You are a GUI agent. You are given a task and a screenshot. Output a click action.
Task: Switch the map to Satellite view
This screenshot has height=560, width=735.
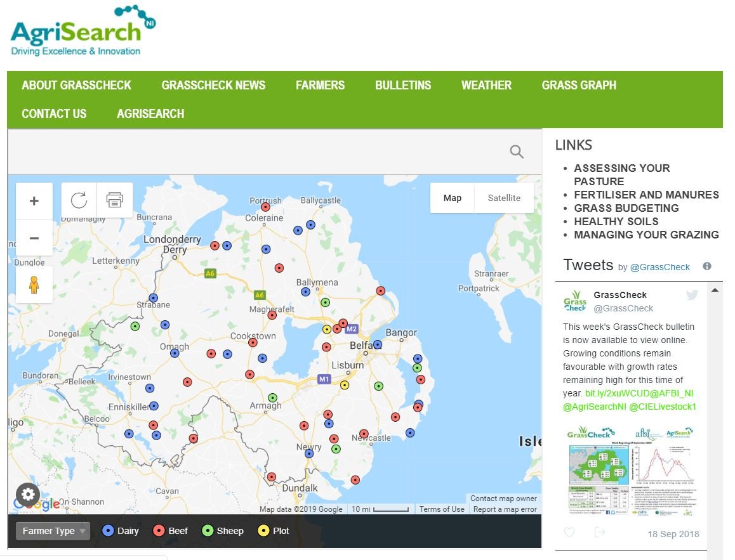(503, 198)
